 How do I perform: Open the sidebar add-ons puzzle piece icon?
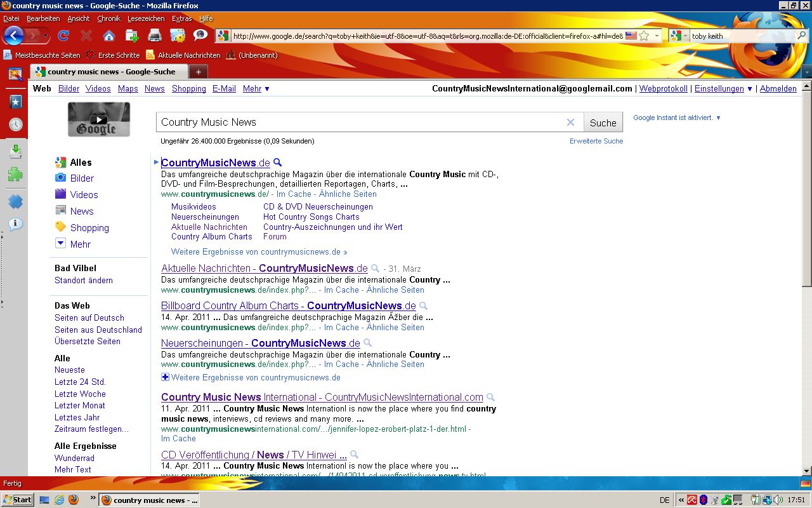(15, 175)
